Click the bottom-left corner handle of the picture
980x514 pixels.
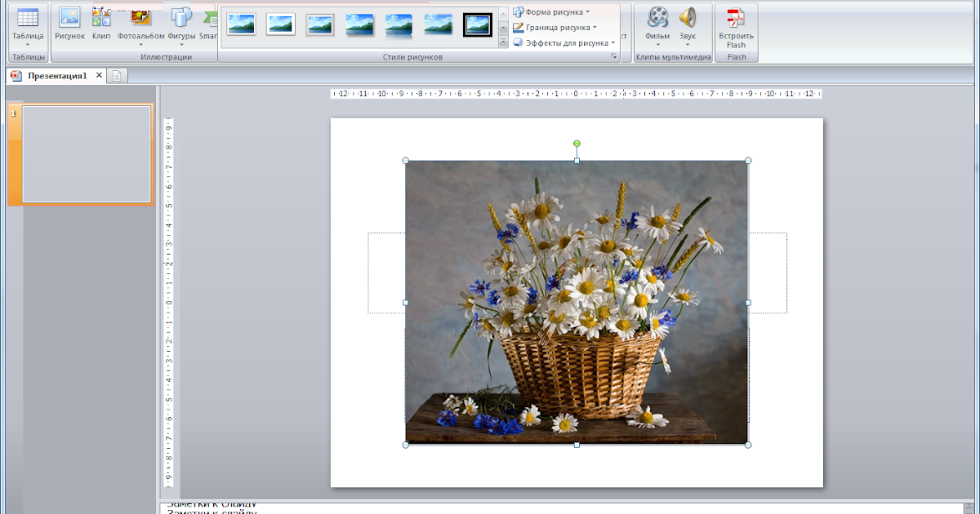coord(406,445)
